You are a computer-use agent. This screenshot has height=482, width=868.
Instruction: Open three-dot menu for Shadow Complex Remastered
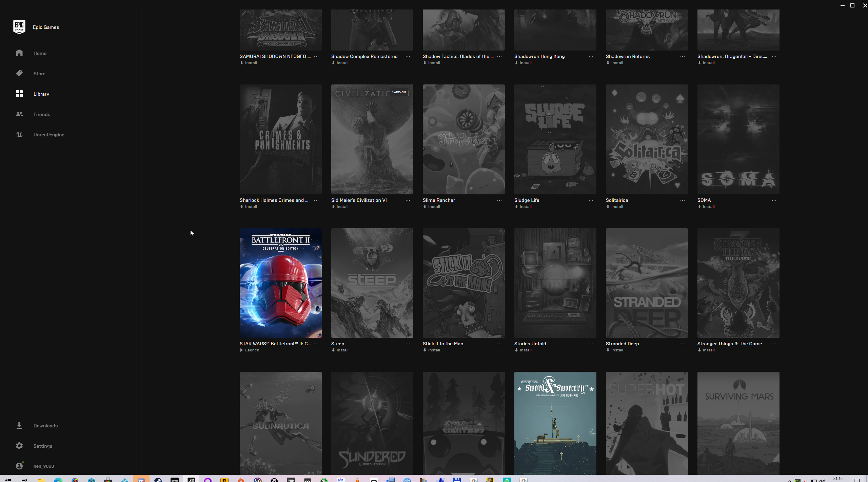(408, 57)
